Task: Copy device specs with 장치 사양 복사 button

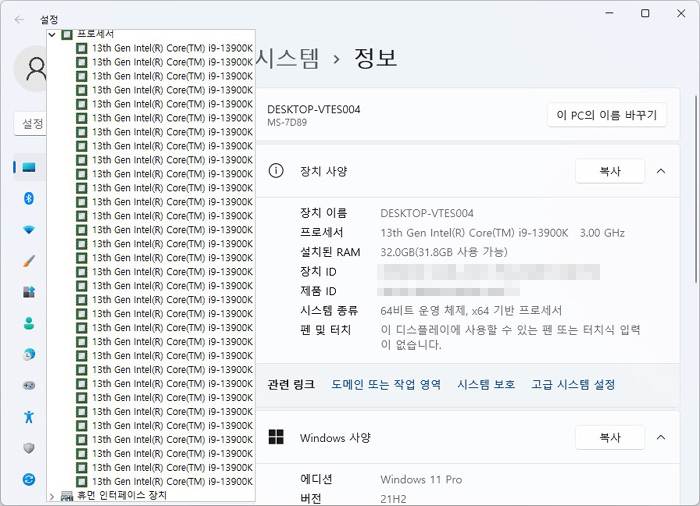Action: 610,171
